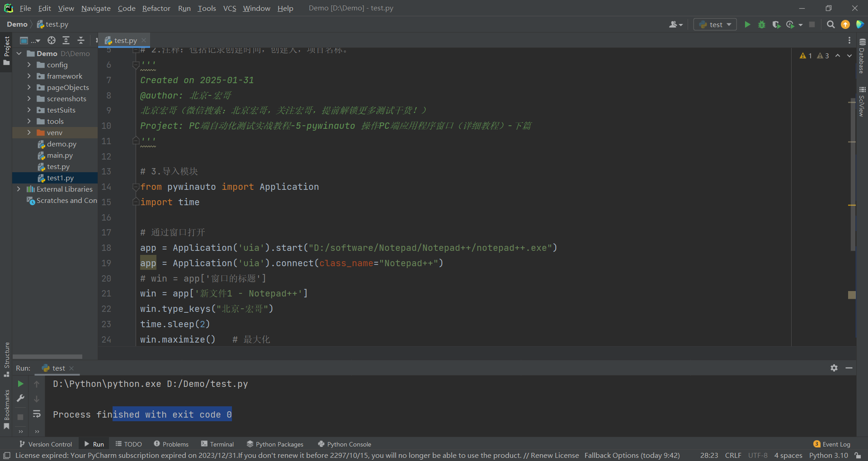
Task: Expand the pageObjects folder
Action: pos(29,87)
